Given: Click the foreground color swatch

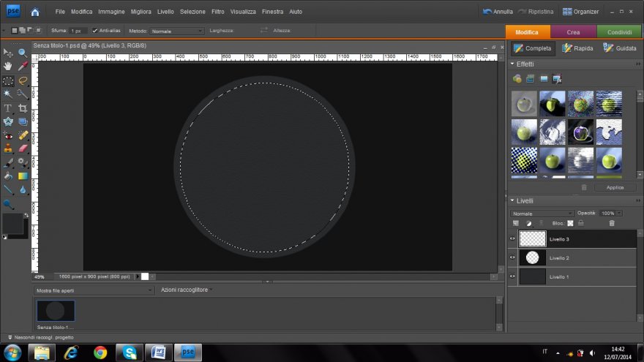Looking at the screenshot, I should [12, 224].
